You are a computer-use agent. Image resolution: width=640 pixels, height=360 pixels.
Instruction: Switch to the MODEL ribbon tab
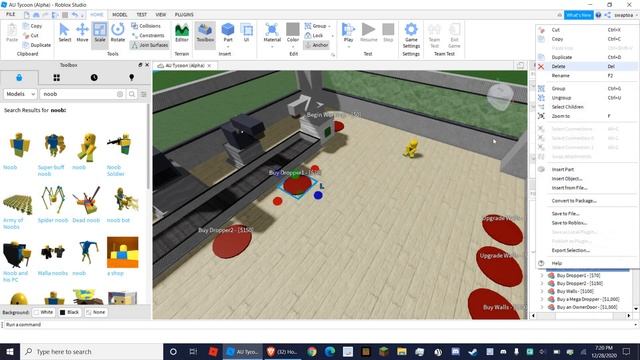tap(120, 14)
